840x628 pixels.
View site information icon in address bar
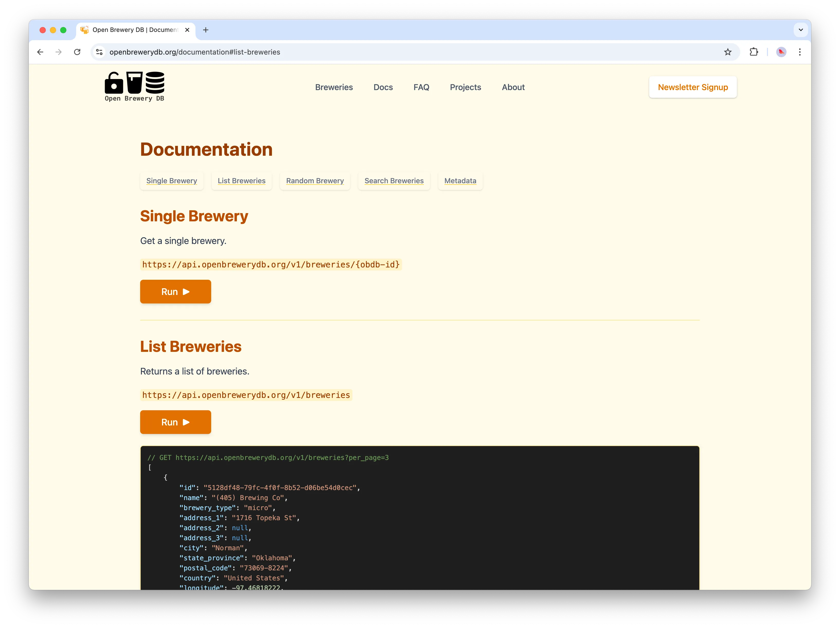coord(99,52)
